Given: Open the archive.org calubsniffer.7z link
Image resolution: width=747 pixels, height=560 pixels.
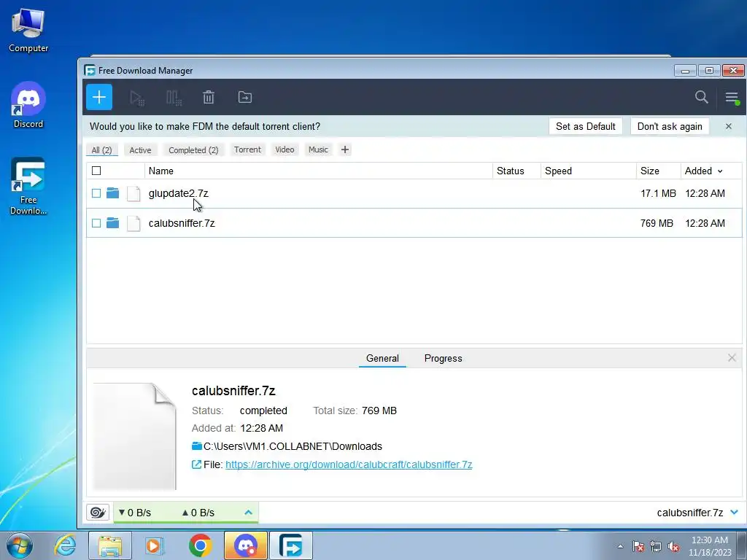Looking at the screenshot, I should click(349, 464).
